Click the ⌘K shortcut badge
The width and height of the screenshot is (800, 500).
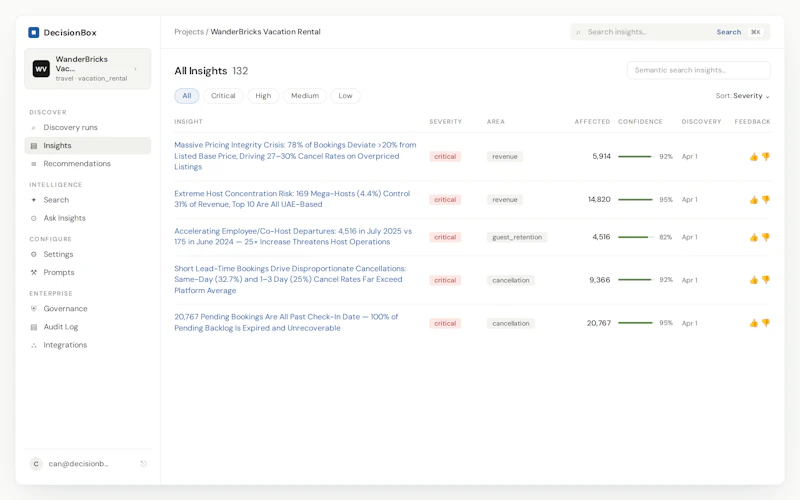pos(756,32)
